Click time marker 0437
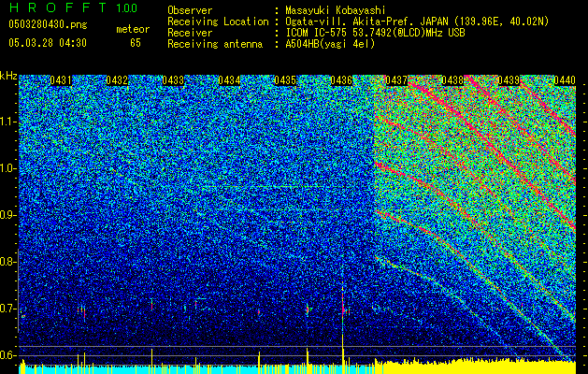 tap(396, 80)
